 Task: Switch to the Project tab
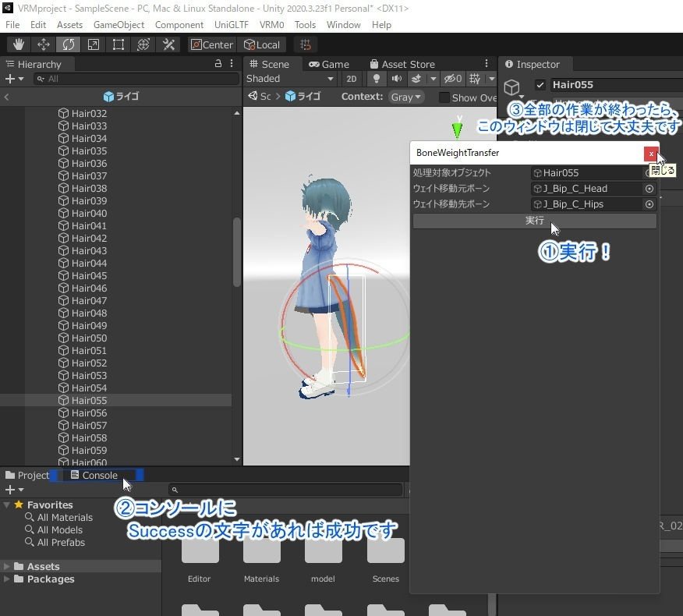27,476
